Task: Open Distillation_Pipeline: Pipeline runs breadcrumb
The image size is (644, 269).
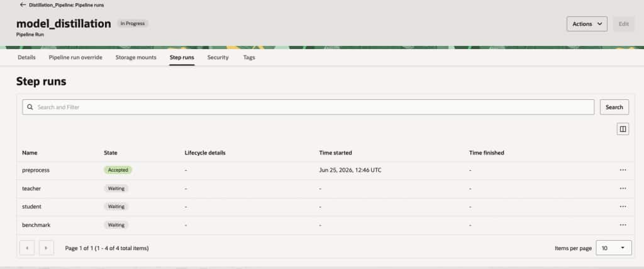Action: pos(67,5)
